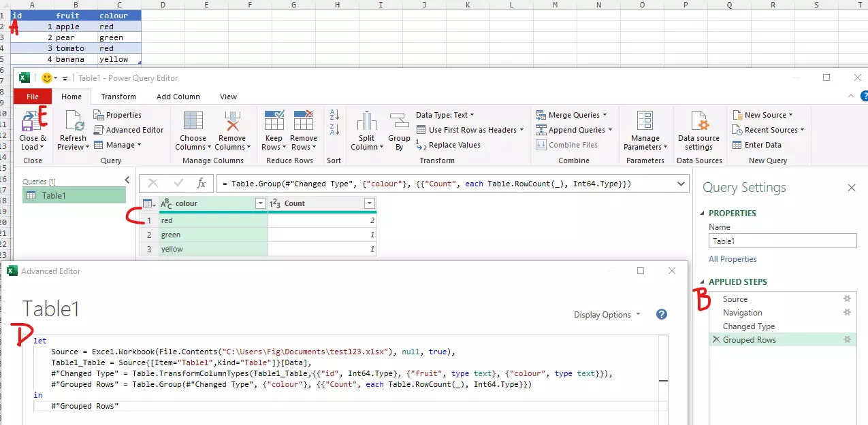Select the 'red' cell in preview

coord(214,220)
